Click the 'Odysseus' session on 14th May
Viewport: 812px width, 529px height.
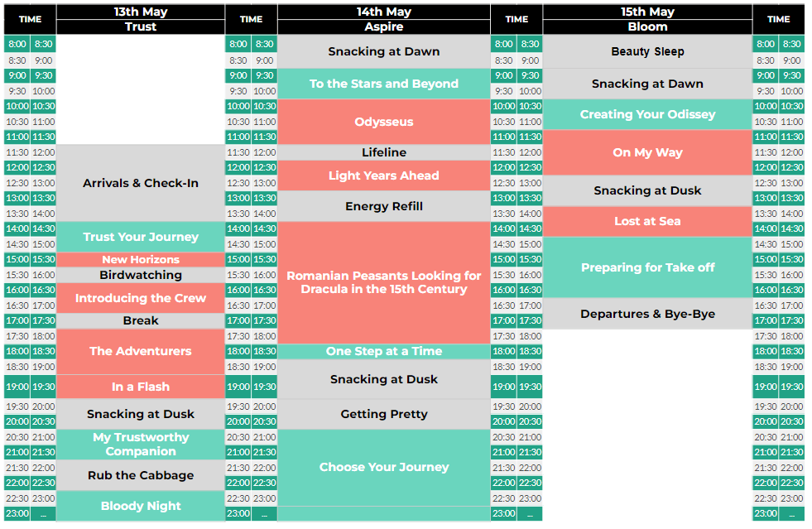tap(384, 122)
